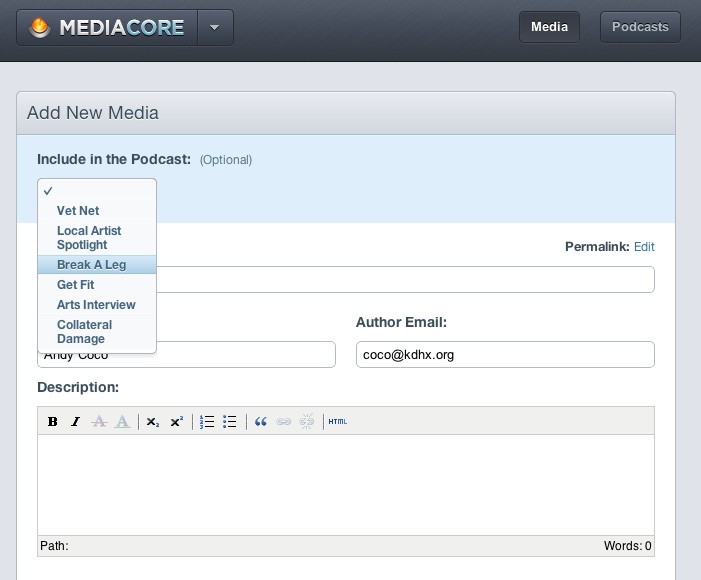Toggle bold formatting in description editor
The height and width of the screenshot is (580, 701).
tap(53, 422)
